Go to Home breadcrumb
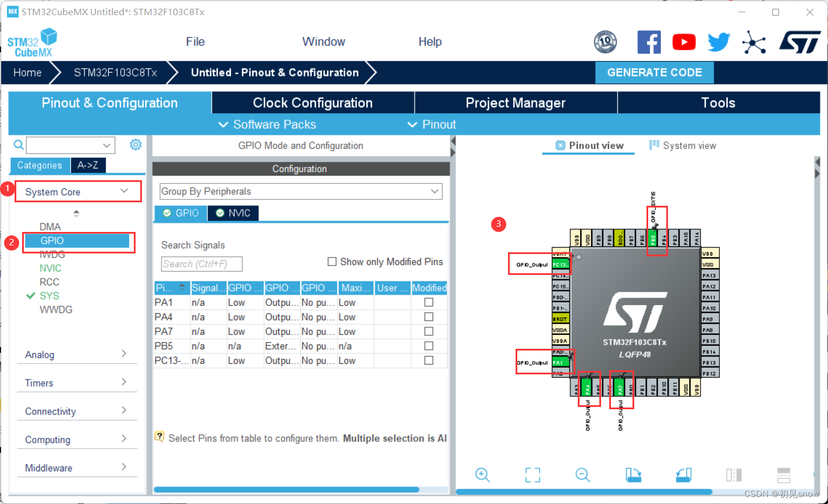 coord(27,73)
